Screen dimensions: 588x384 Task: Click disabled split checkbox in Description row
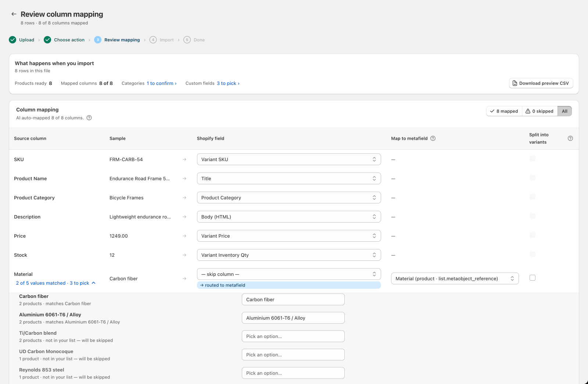(x=533, y=216)
